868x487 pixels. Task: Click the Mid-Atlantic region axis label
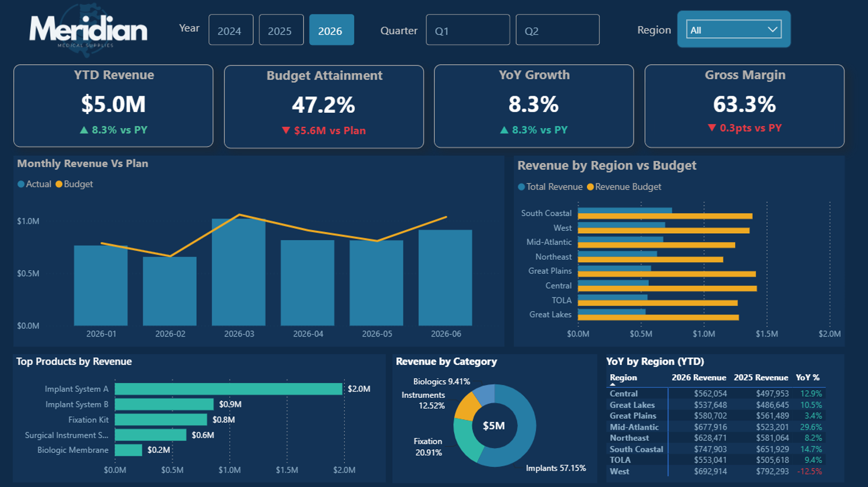click(x=549, y=242)
